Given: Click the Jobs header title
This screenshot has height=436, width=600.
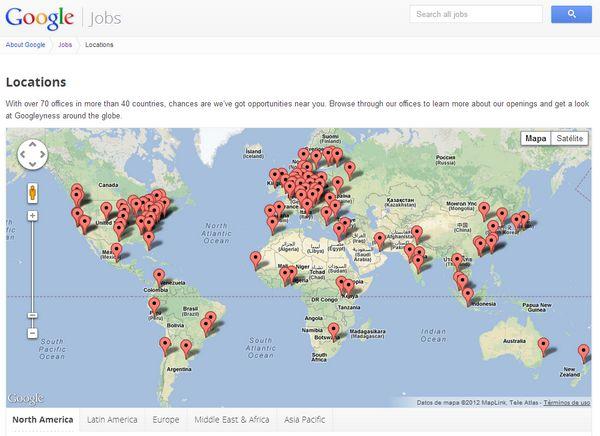Looking at the screenshot, I should click(105, 18).
